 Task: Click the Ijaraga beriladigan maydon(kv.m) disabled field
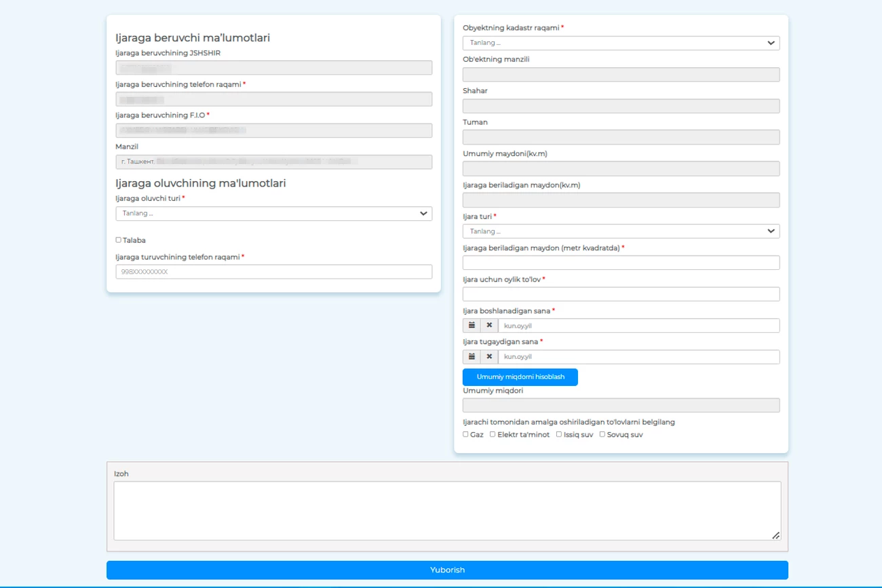click(621, 200)
